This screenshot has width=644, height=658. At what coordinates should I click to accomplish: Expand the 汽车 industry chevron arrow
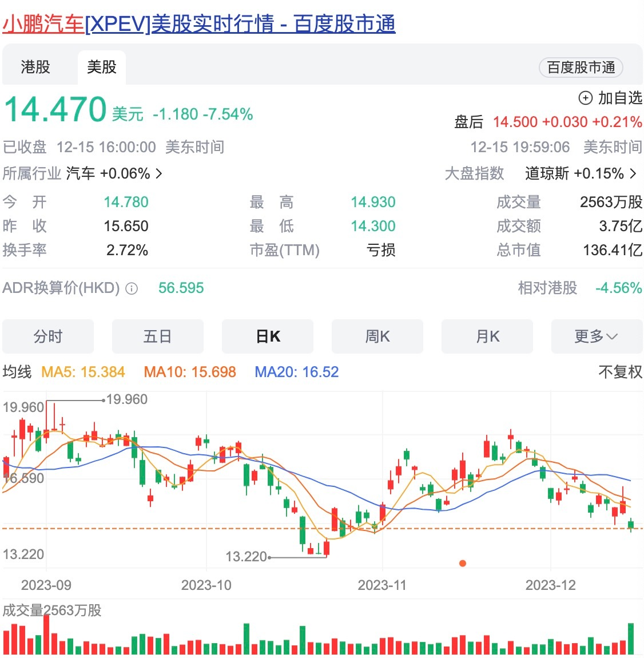[159, 173]
